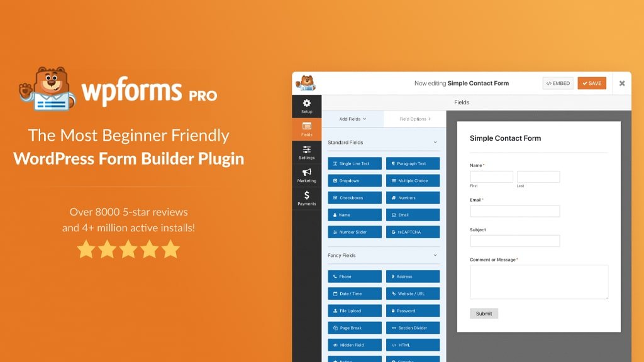
Task: Add a Hidden Field
Action: (355, 345)
